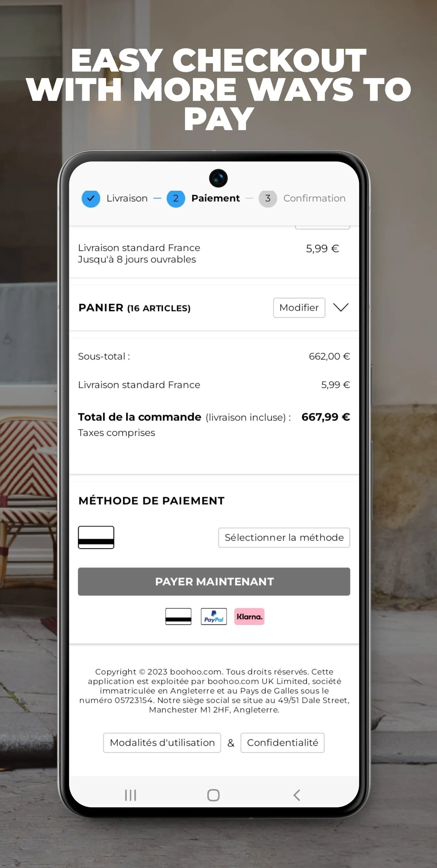
Task: Open the Sélectionner la méthode selector
Action: coord(284,537)
